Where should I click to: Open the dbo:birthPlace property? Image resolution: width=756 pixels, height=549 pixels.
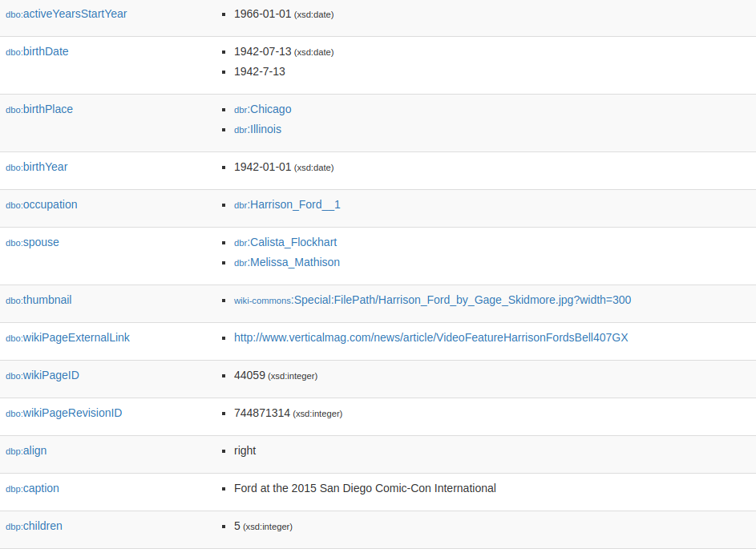(x=39, y=109)
